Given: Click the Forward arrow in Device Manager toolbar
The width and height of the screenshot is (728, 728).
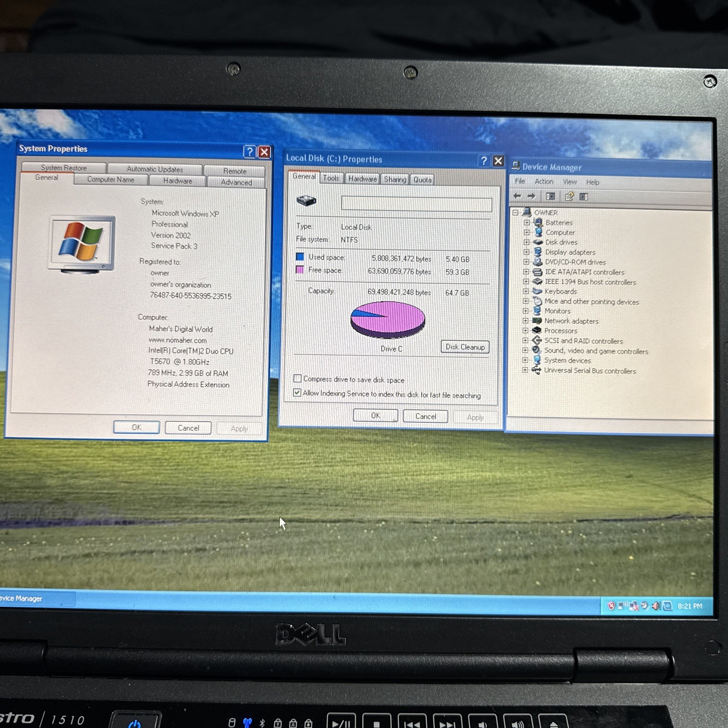Looking at the screenshot, I should coord(531,196).
